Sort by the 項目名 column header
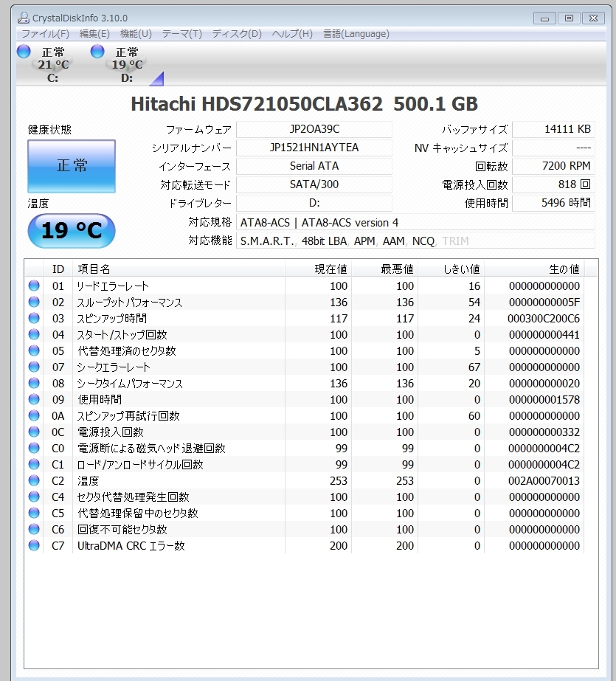The height and width of the screenshot is (681, 616). pyautogui.click(x=179, y=269)
